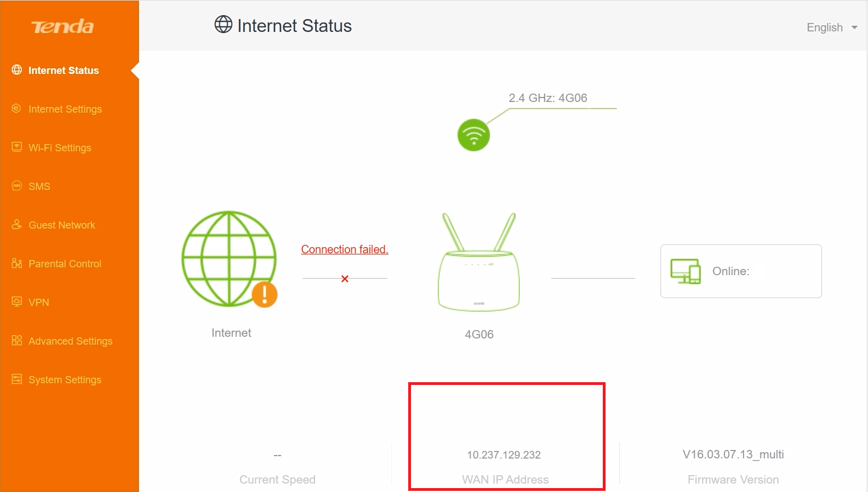The width and height of the screenshot is (868, 492).
Task: Click the Tenda logo
Action: 62,26
